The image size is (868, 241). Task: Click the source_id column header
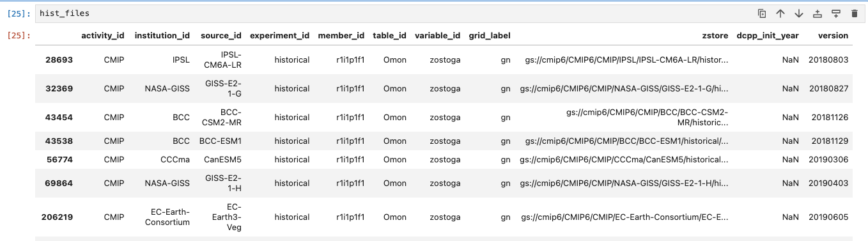(221, 36)
